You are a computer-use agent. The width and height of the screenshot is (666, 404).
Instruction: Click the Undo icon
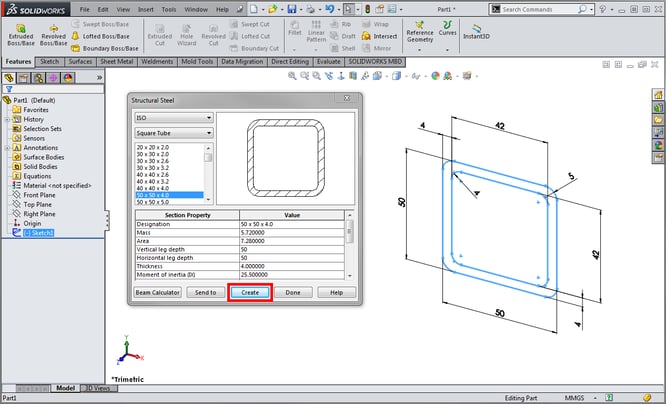click(x=330, y=9)
